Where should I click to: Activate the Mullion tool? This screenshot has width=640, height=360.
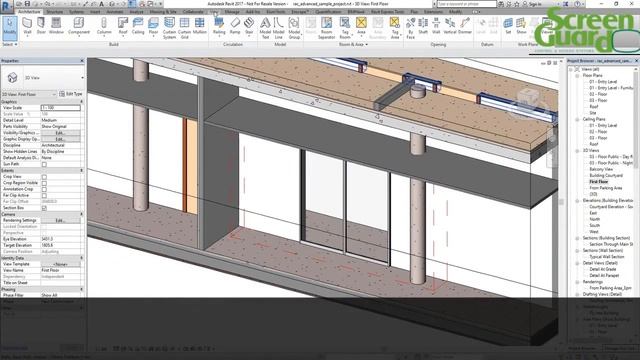coord(200,26)
